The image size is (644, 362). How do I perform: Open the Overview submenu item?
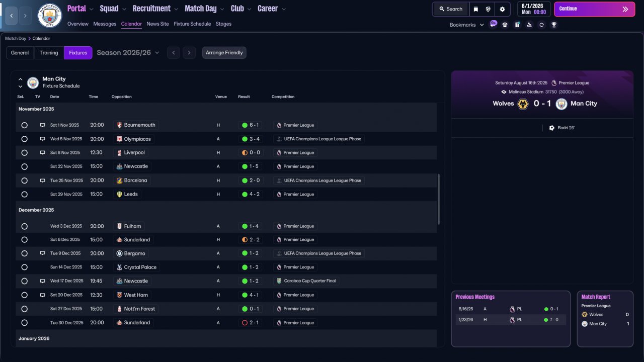tap(78, 24)
